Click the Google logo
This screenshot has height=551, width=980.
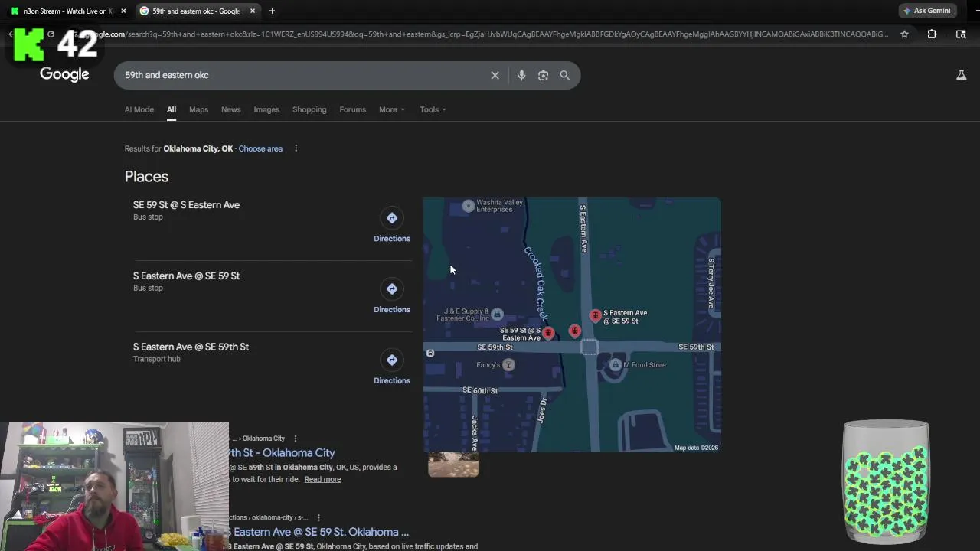[64, 74]
